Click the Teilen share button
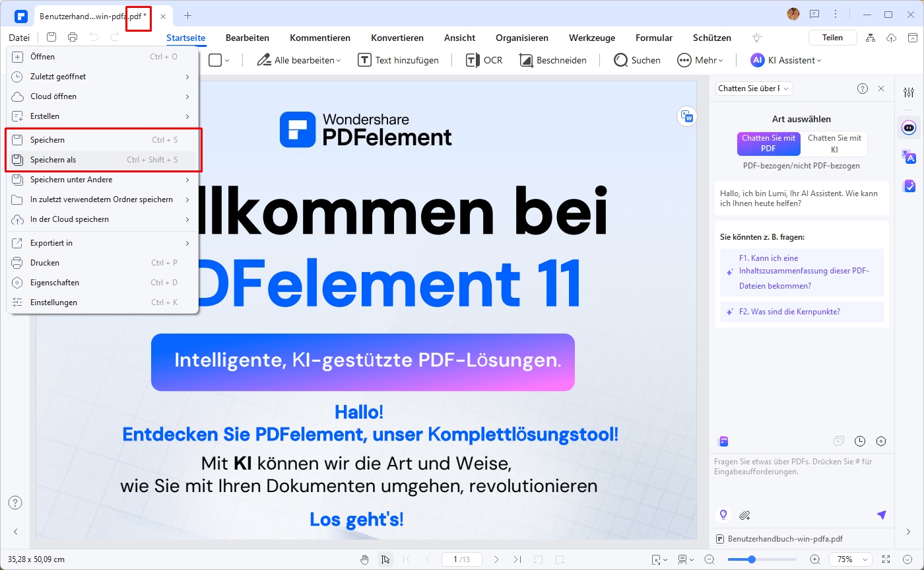The width and height of the screenshot is (924, 570). click(832, 38)
